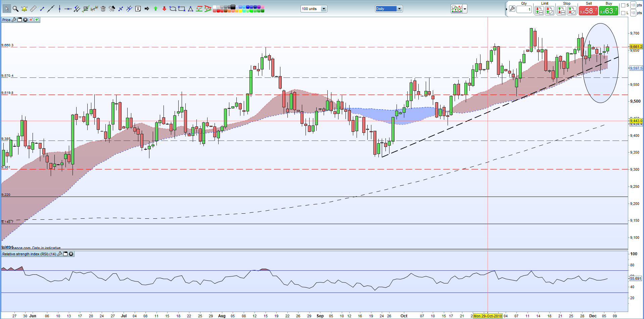
Task: Click the L points input field
Action: 633,13
